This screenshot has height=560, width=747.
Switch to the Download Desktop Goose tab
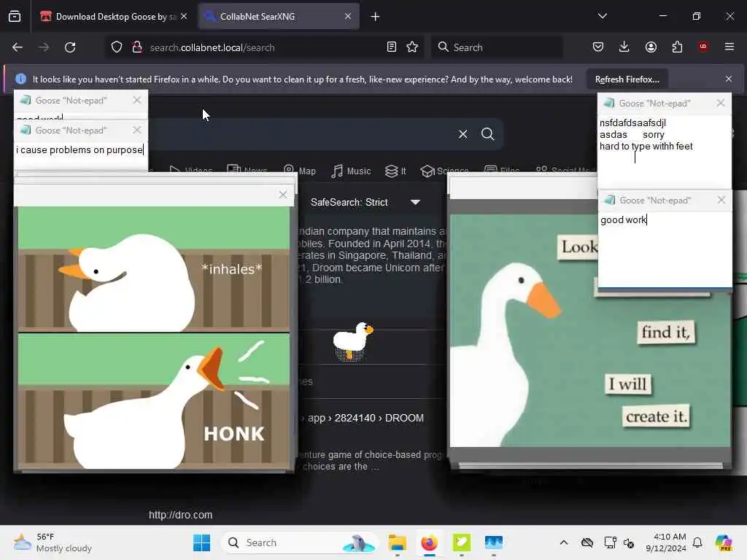tap(113, 17)
